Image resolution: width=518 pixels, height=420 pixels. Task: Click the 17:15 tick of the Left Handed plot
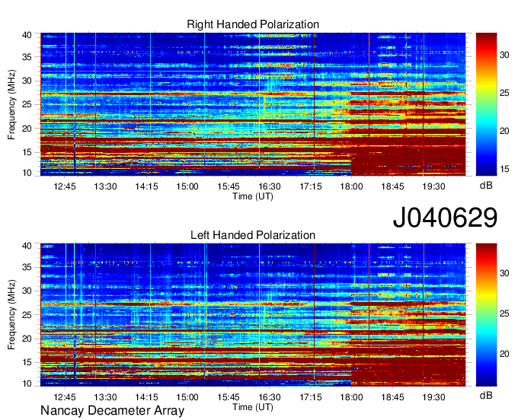(311, 397)
